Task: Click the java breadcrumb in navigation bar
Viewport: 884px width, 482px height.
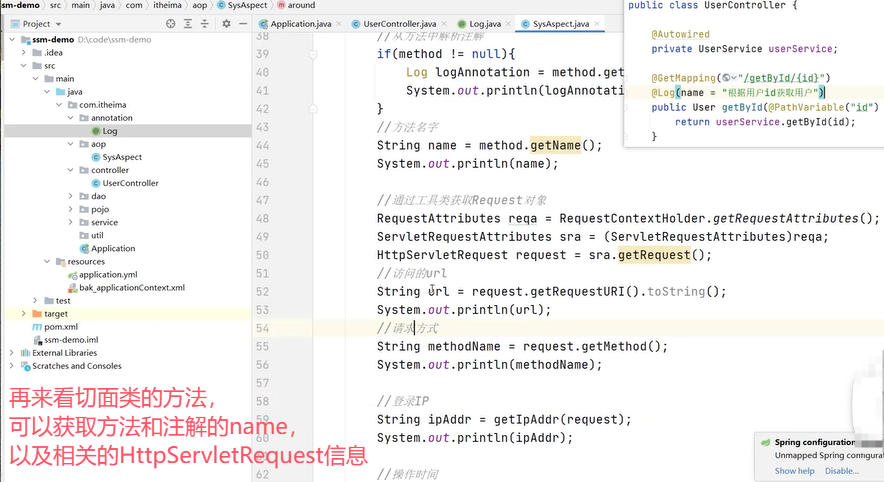Action: 107,5
